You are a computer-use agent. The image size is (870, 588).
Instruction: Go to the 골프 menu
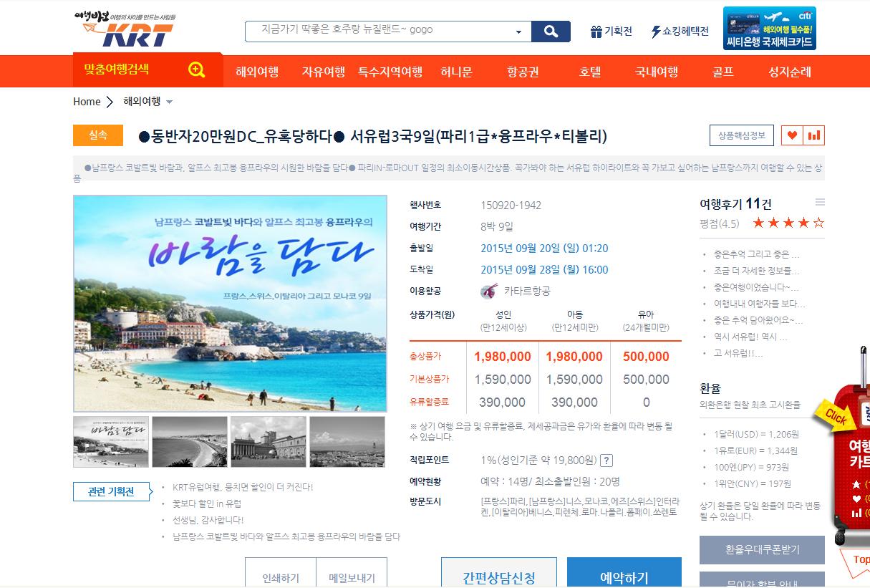(x=722, y=72)
